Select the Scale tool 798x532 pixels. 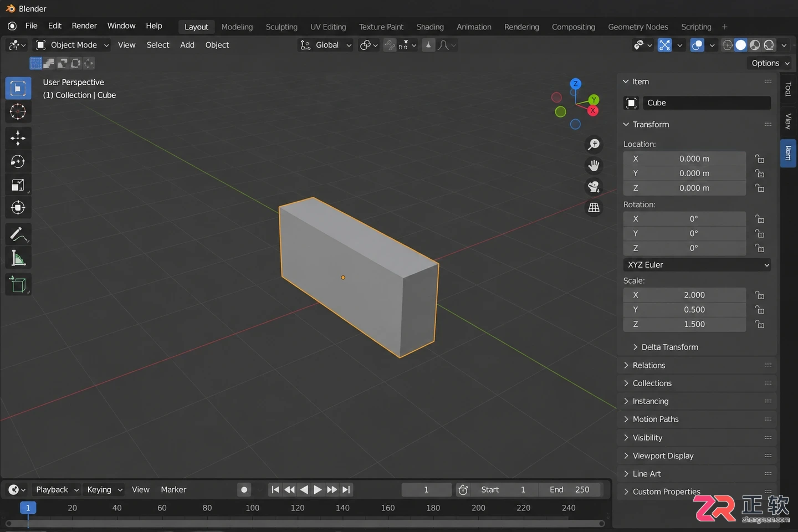[18, 185]
